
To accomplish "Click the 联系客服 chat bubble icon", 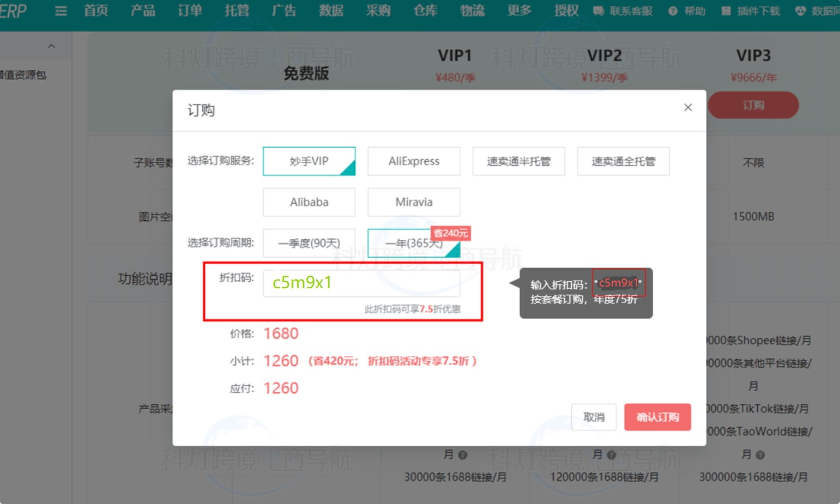I will [x=599, y=11].
